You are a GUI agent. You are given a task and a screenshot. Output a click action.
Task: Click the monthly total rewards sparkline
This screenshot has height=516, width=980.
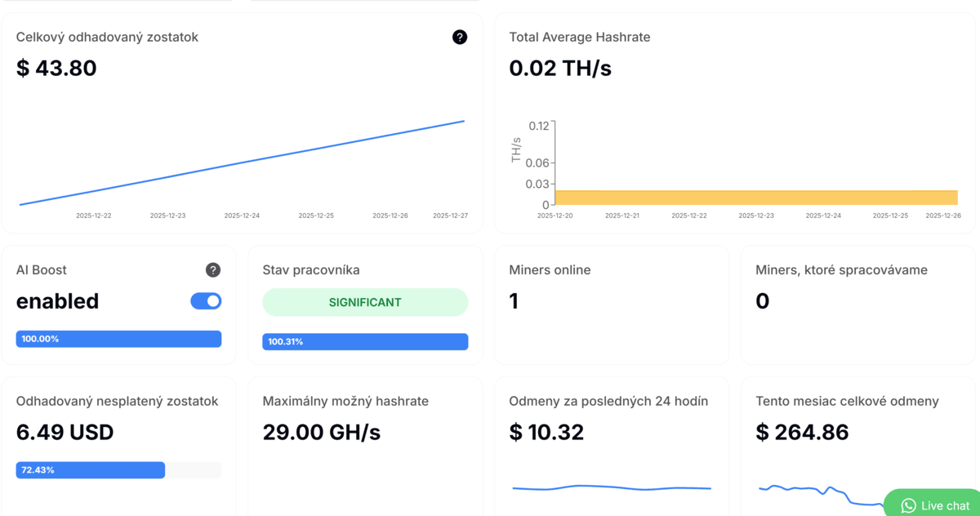[817, 492]
